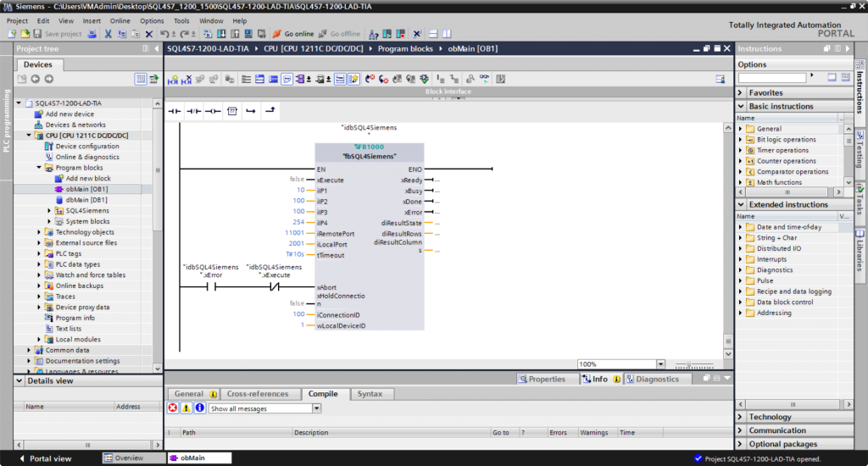Insert an empty box instruction

tap(231, 110)
